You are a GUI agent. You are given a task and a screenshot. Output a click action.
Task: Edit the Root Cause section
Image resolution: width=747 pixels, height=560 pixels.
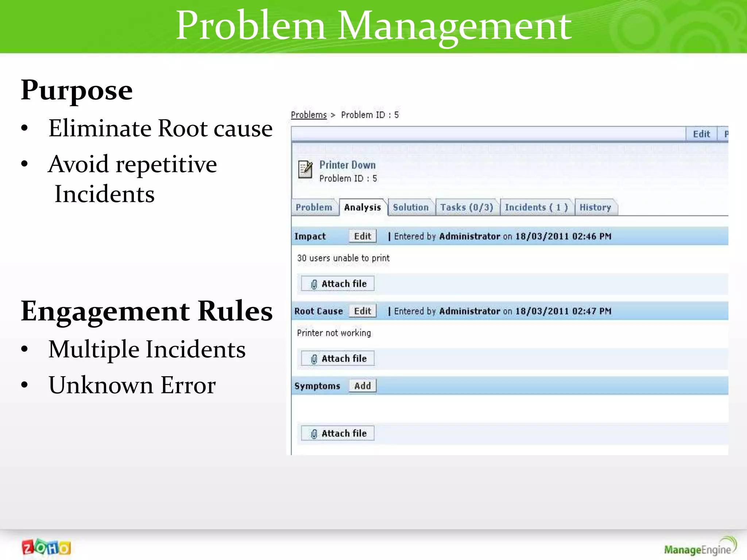[x=362, y=311]
